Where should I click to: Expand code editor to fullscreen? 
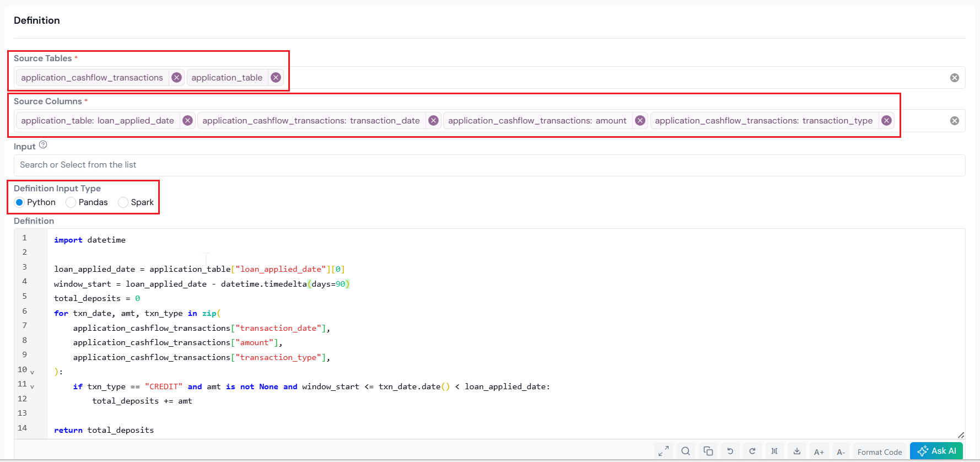click(664, 451)
